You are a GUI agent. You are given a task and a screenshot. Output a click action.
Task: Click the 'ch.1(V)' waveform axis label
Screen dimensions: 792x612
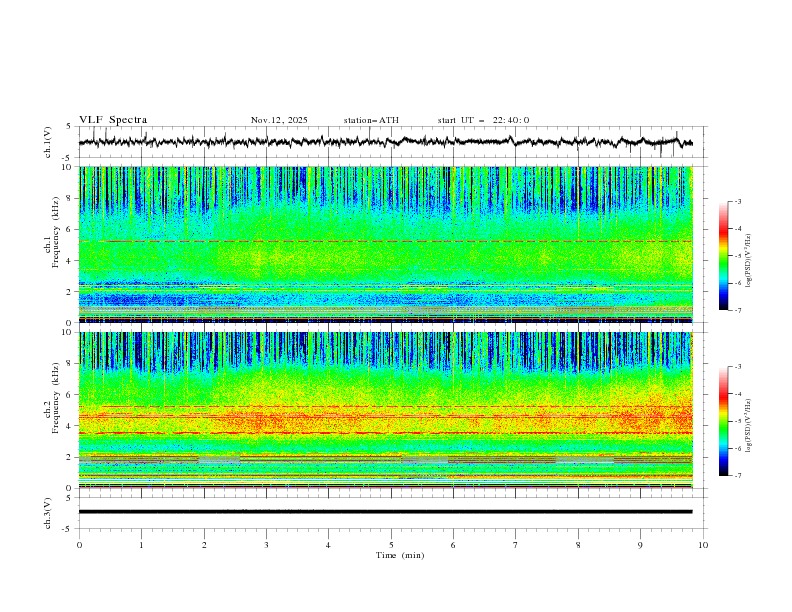coord(48,142)
